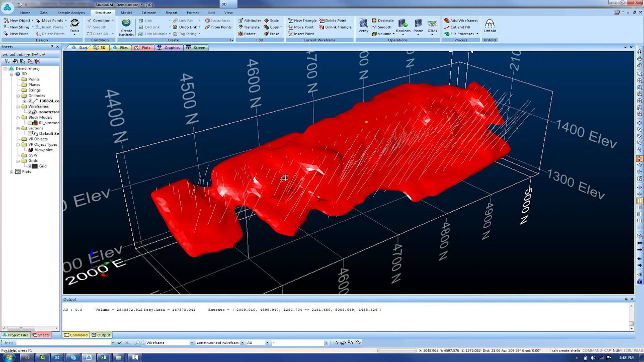Select the Viewpoint tree item

click(44, 150)
